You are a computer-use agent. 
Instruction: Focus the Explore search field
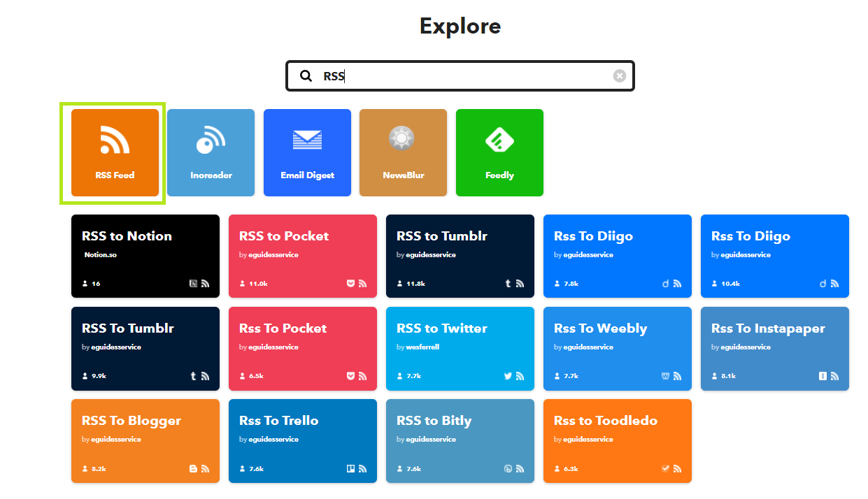[x=460, y=75]
